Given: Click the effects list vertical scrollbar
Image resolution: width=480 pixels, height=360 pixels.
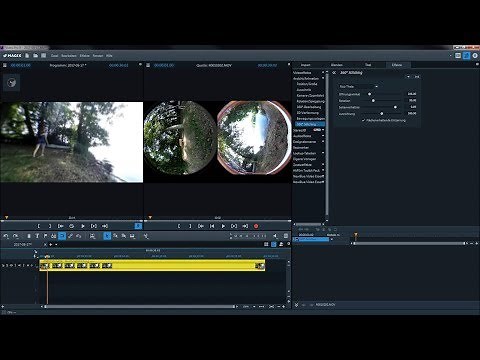Looking at the screenshot, I should point(327,143).
